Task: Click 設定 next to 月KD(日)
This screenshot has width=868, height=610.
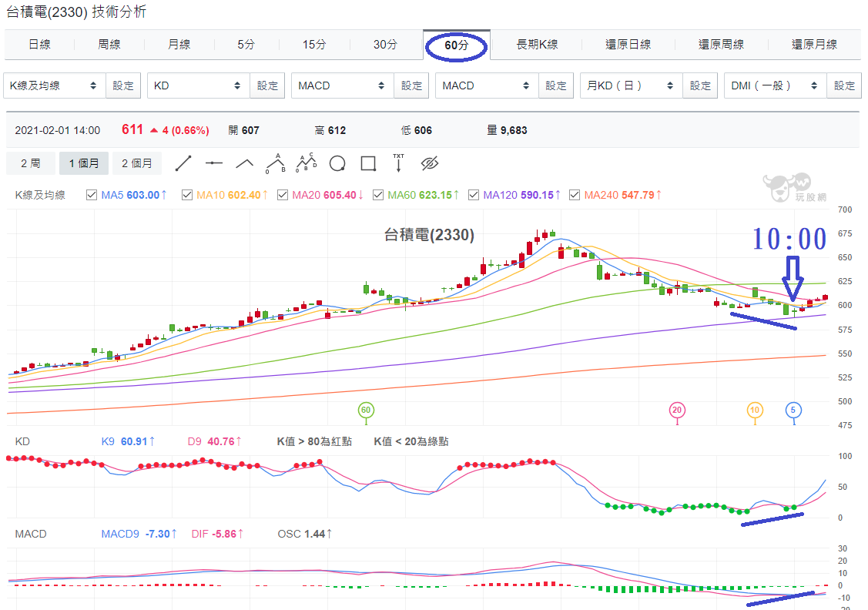Action: point(700,85)
